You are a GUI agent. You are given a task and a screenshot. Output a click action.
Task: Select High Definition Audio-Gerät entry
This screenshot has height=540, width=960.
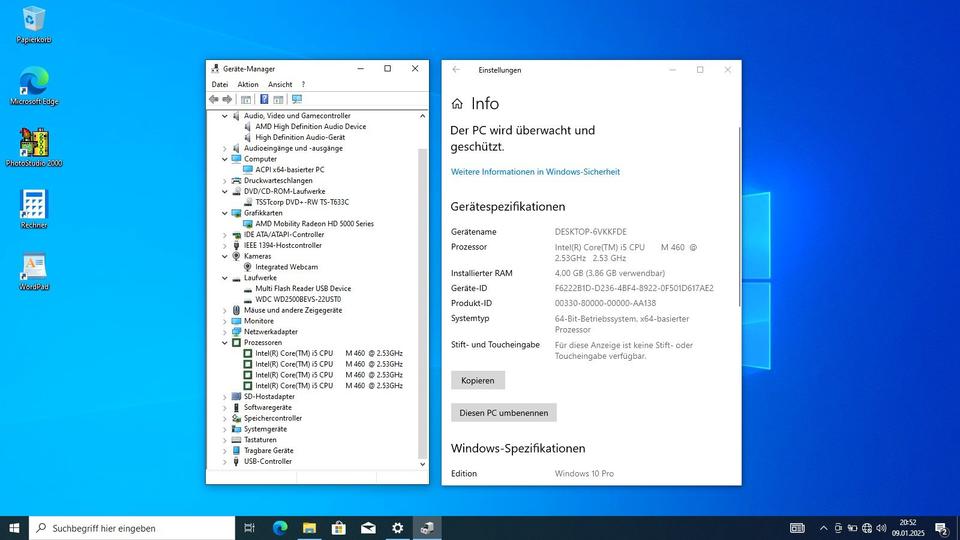coord(300,138)
